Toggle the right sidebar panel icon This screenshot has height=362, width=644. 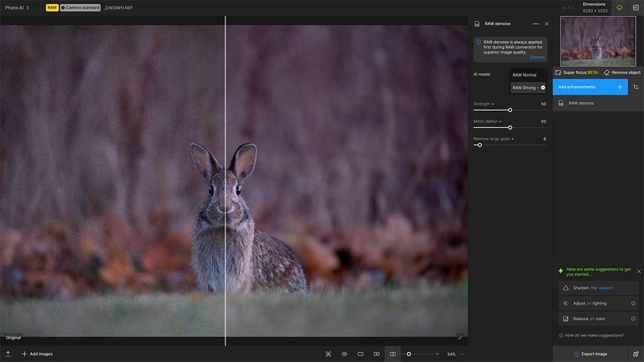coord(636,8)
